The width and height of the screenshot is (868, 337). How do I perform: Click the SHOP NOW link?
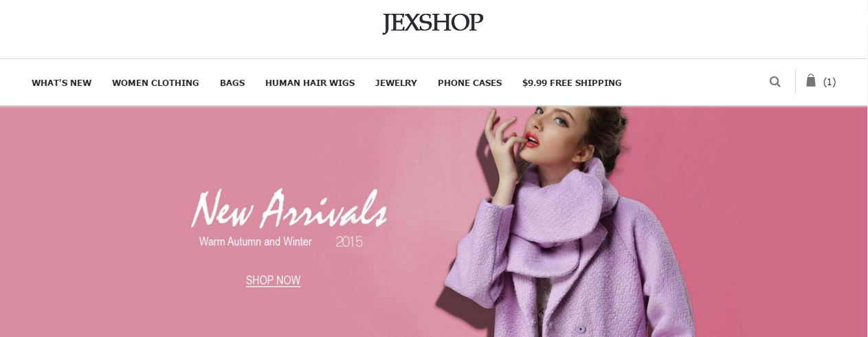[x=273, y=281]
